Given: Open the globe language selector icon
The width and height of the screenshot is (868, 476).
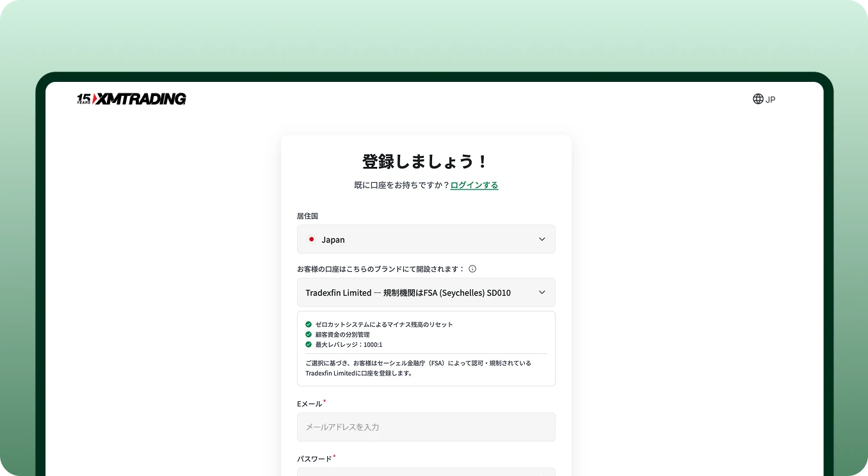Looking at the screenshot, I should (x=757, y=99).
